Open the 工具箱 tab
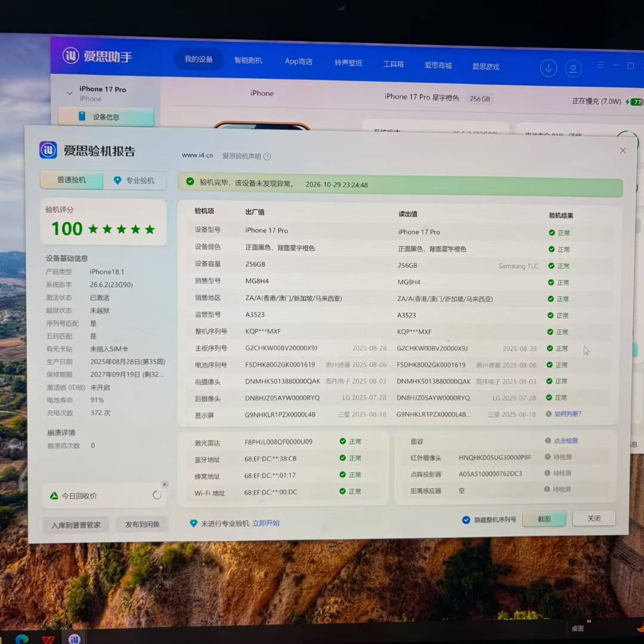644x644 pixels. 394,64
